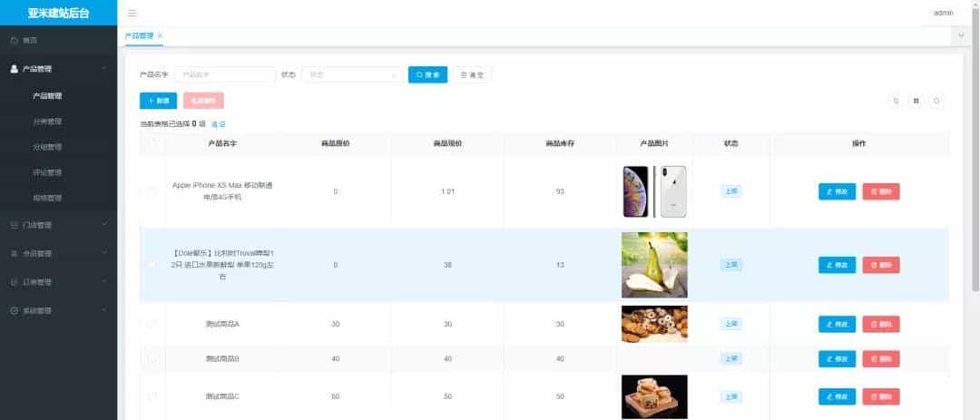Click the 修改 button for 测试商品C
The width and height of the screenshot is (980, 420).
tap(837, 397)
